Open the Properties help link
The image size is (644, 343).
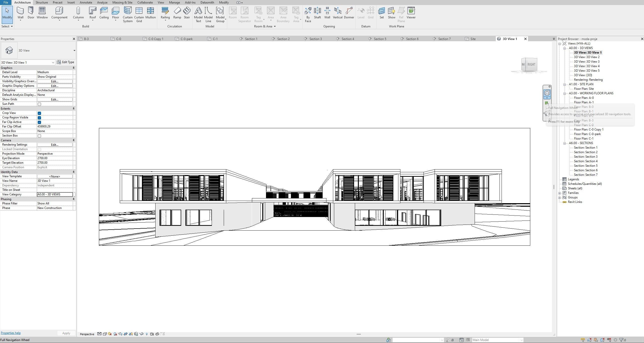[x=11, y=333]
